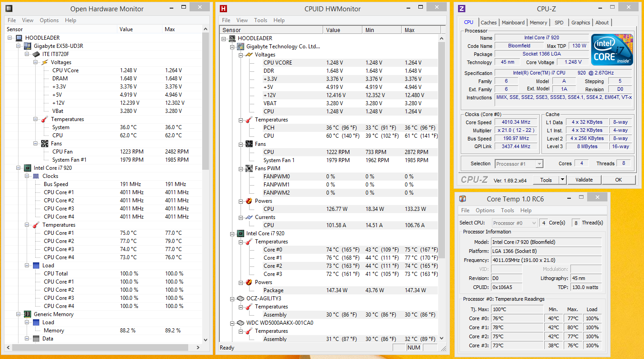Screen dimensions: 644x359
Task: Collapse the Clocks node in Open Hardware Monitor
Action: pyautogui.click(x=27, y=176)
